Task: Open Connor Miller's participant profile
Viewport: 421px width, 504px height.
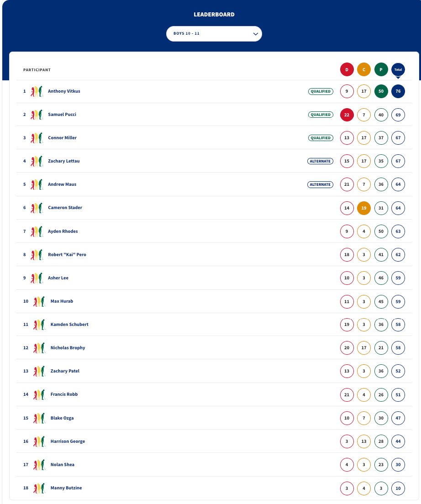Action: point(63,137)
